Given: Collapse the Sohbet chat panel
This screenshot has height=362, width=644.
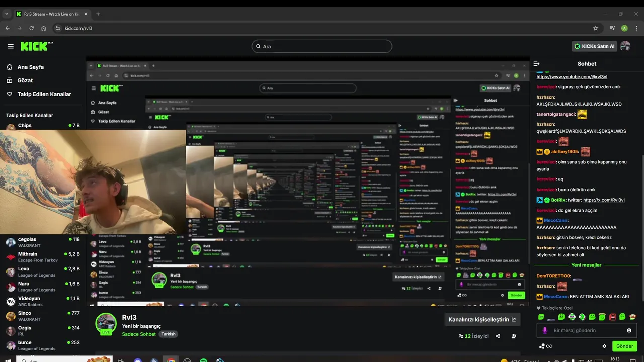Looking at the screenshot, I should tap(536, 64).
